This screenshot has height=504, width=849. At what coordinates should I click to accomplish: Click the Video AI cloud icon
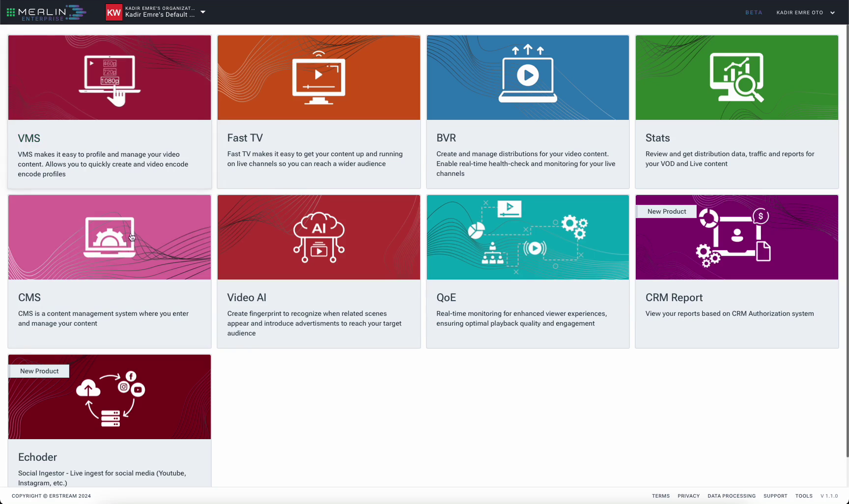[x=318, y=237]
